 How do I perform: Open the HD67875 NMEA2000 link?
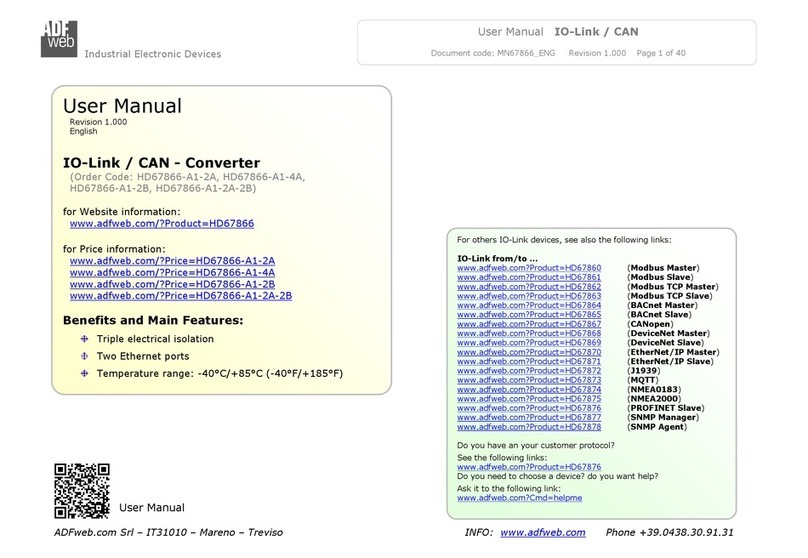click(529, 399)
